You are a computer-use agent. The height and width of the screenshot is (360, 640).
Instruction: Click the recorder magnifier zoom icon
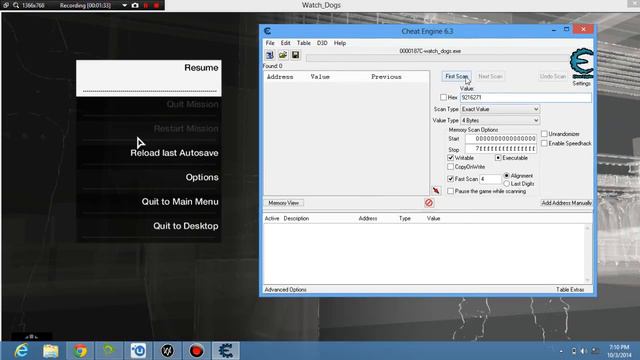pos(16,5)
